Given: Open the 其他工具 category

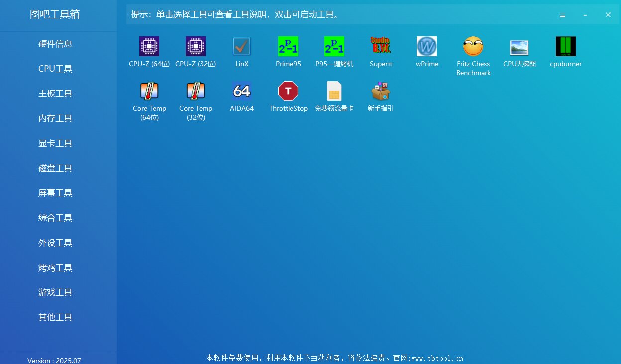Looking at the screenshot, I should tap(55, 317).
